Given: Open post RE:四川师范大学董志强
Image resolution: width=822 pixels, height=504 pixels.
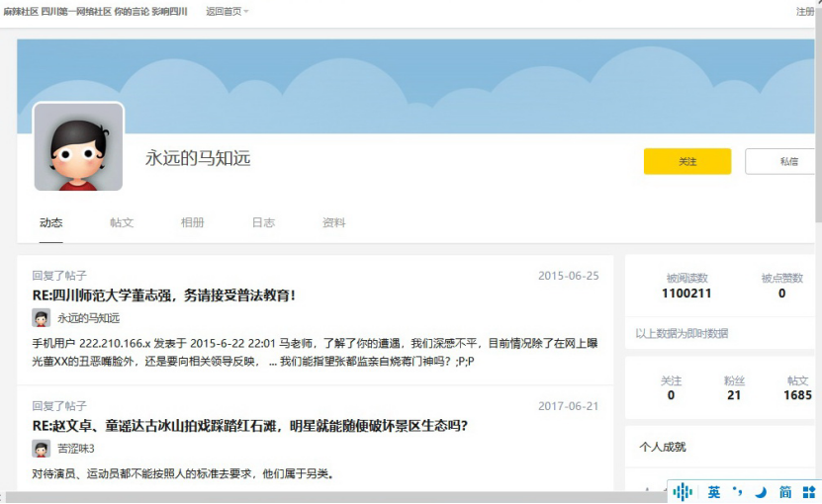Looking at the screenshot, I should pos(163,295).
